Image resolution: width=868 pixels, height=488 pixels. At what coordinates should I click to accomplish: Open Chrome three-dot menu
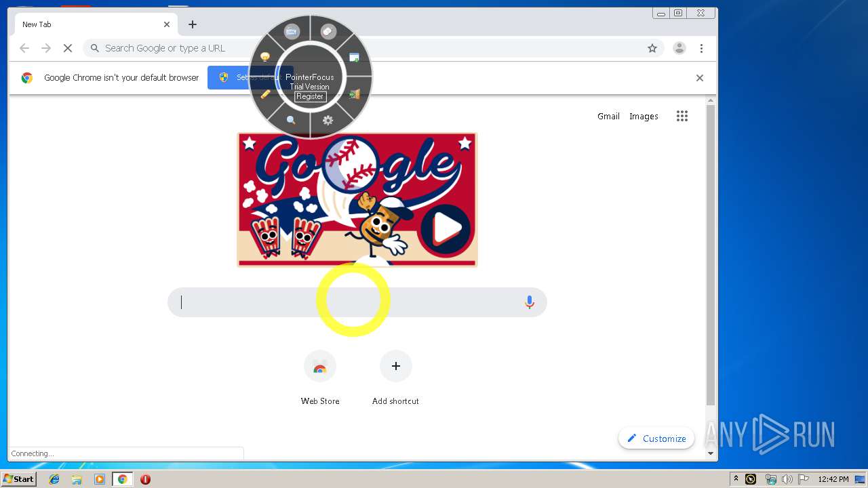pos(702,48)
